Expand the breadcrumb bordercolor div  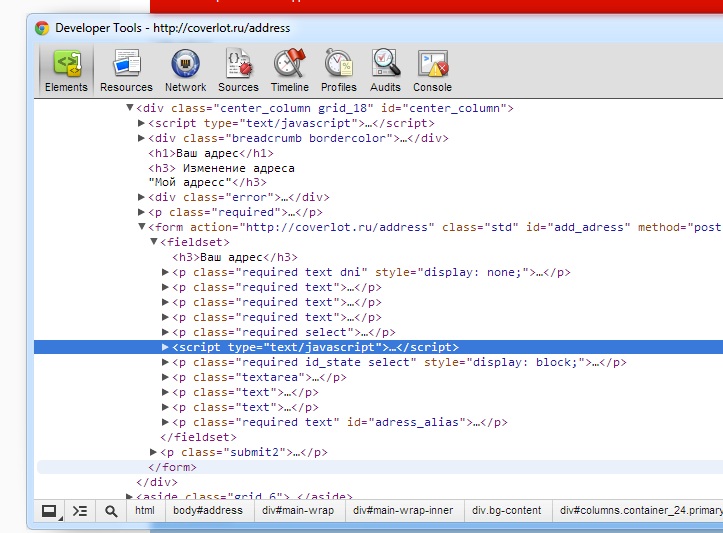point(142,138)
